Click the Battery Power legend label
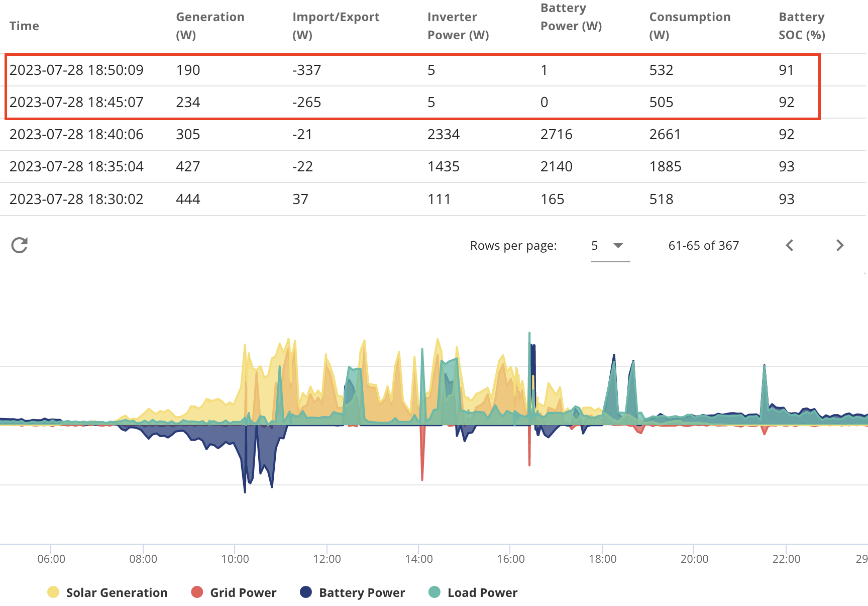 (362, 593)
